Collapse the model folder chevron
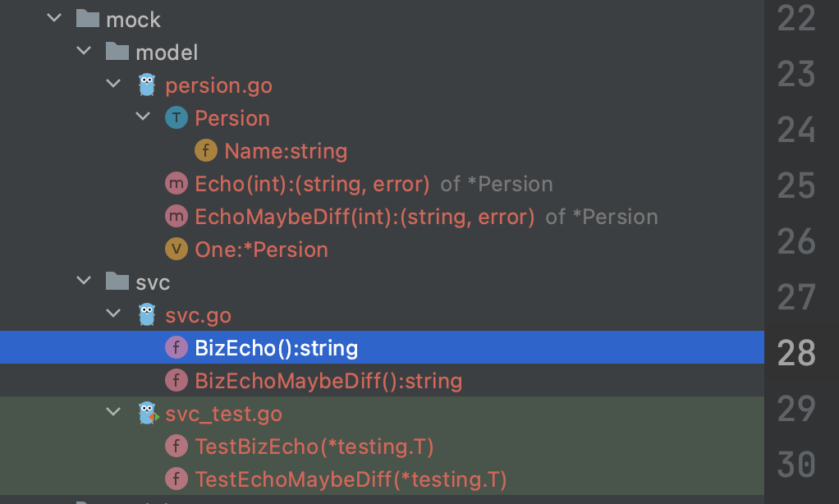 pos(84,51)
